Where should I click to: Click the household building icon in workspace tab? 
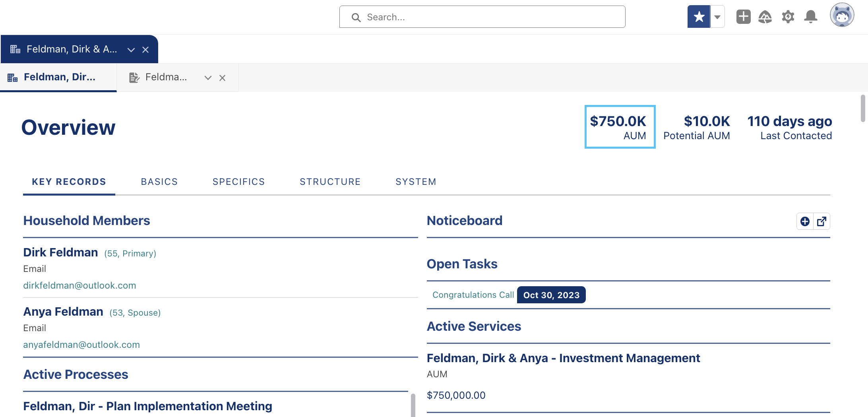pyautogui.click(x=15, y=49)
